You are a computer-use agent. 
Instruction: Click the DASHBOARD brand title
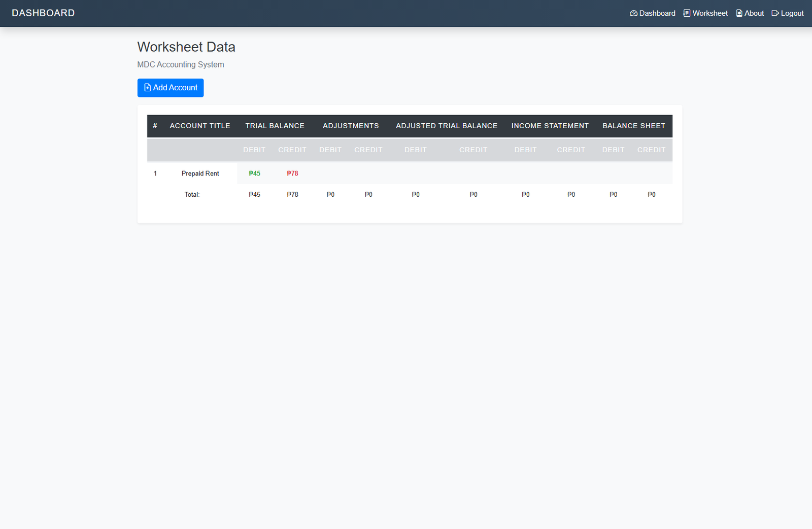click(x=43, y=13)
